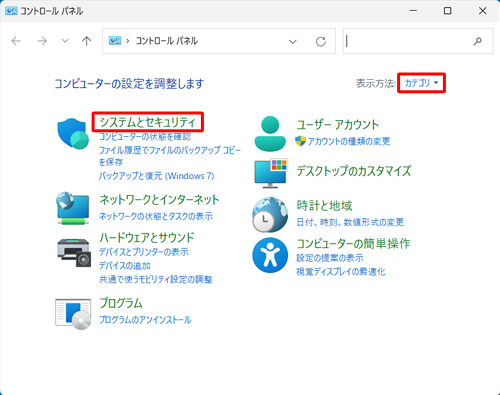Open ネットワークとインターネット category

coord(159,199)
